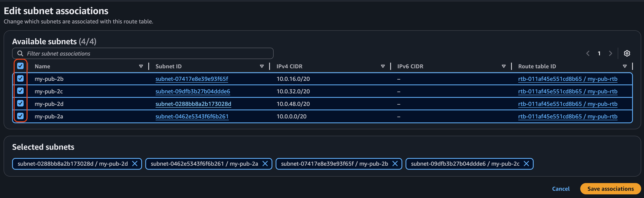Click the Subnet ID column header
Image resolution: width=644 pixels, height=198 pixels.
(x=168, y=66)
